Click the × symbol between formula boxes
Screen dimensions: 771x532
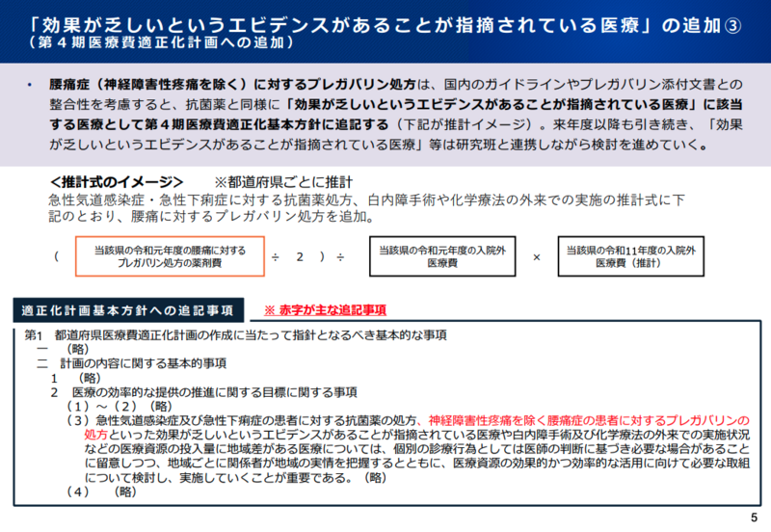537,257
